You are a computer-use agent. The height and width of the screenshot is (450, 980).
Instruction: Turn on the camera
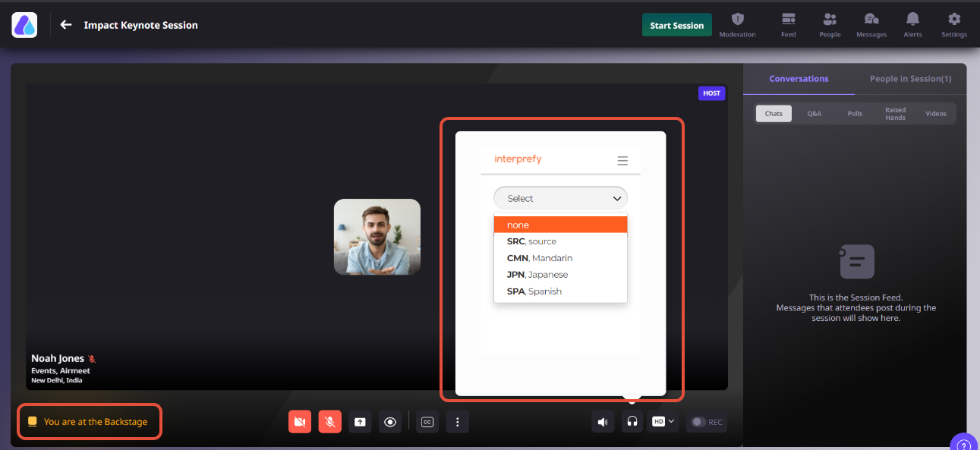tap(300, 422)
